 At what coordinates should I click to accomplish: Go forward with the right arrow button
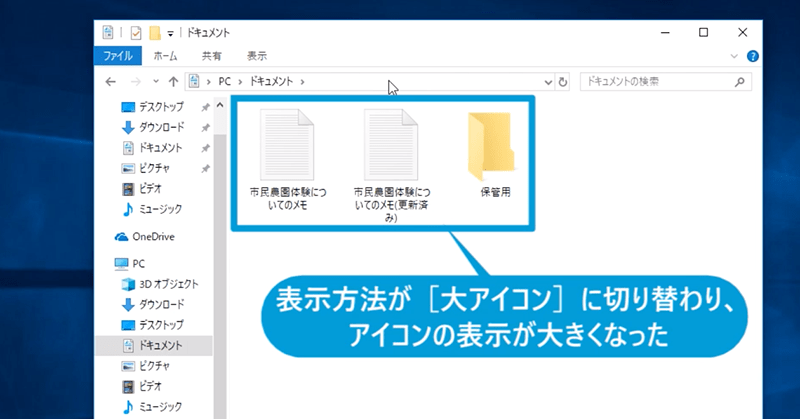[135, 82]
